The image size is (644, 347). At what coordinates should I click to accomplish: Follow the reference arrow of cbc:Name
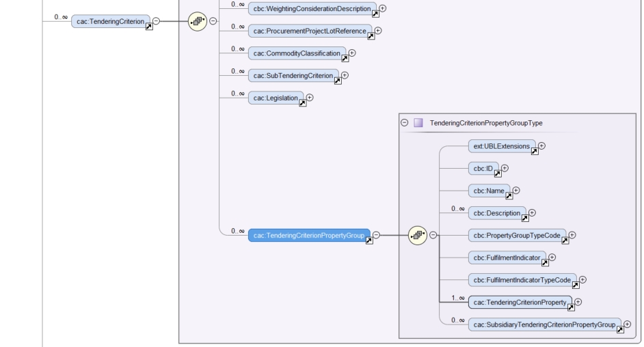(509, 196)
